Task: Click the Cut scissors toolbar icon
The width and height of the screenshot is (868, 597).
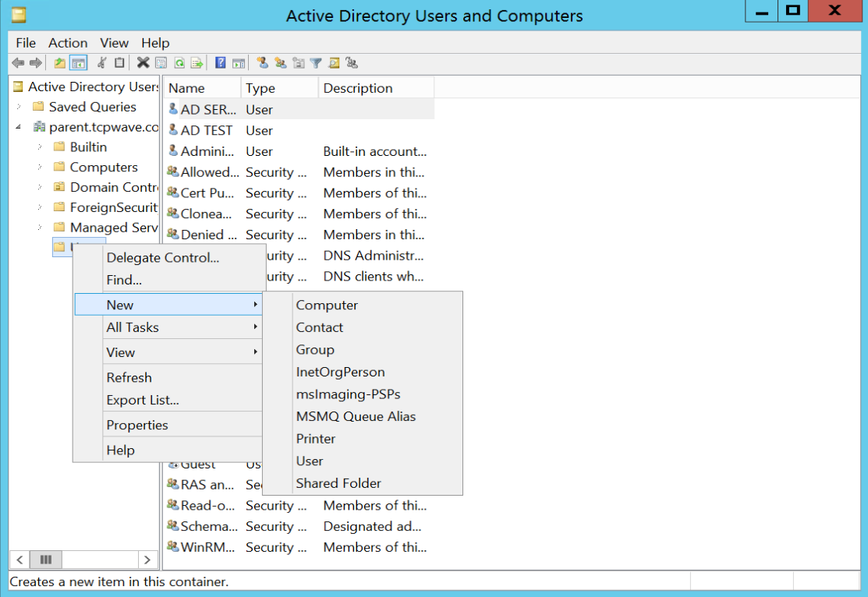Action: pos(102,63)
